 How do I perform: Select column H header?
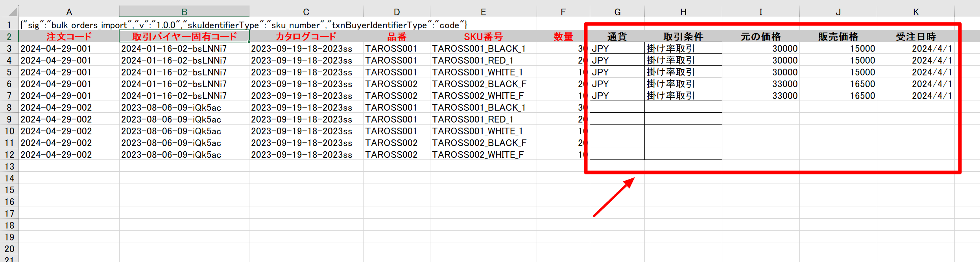click(x=683, y=12)
